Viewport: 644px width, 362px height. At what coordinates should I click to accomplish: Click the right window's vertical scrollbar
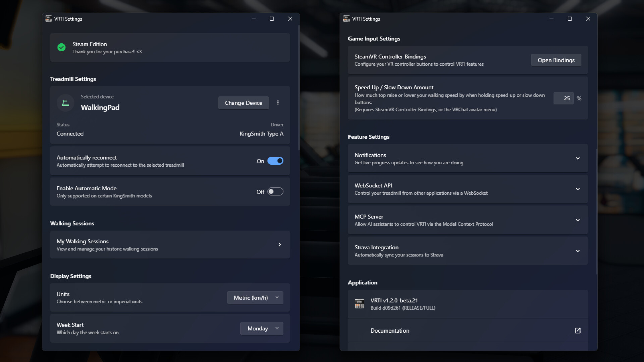(x=596, y=211)
